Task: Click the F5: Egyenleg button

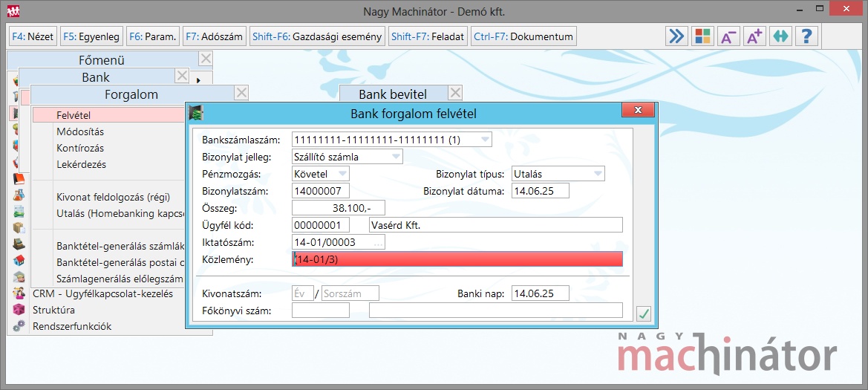Action: point(91,37)
